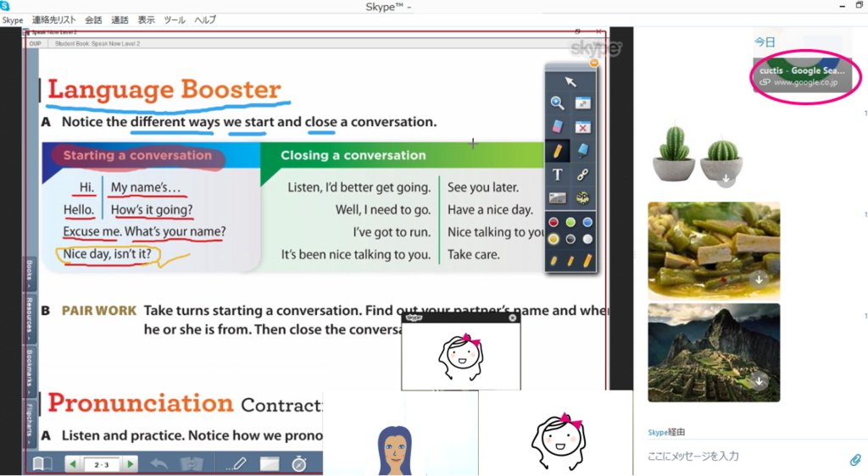Click the large cartoon girl video tile
The height and width of the screenshot is (476, 868).
[556, 433]
